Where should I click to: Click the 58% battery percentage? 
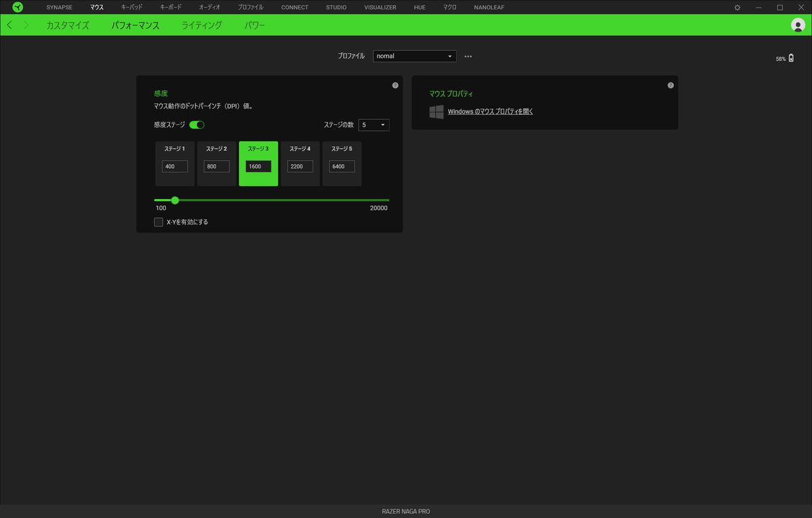click(781, 60)
